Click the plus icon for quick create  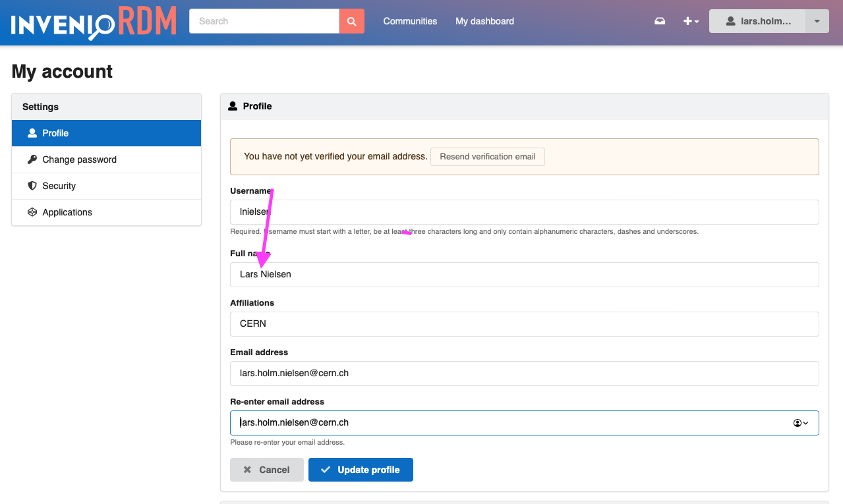[x=687, y=20]
